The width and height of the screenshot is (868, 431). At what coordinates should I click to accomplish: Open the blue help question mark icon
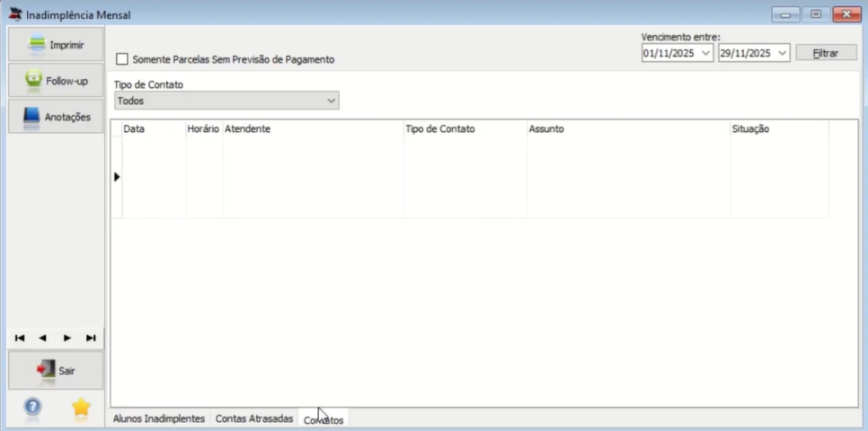tap(32, 407)
